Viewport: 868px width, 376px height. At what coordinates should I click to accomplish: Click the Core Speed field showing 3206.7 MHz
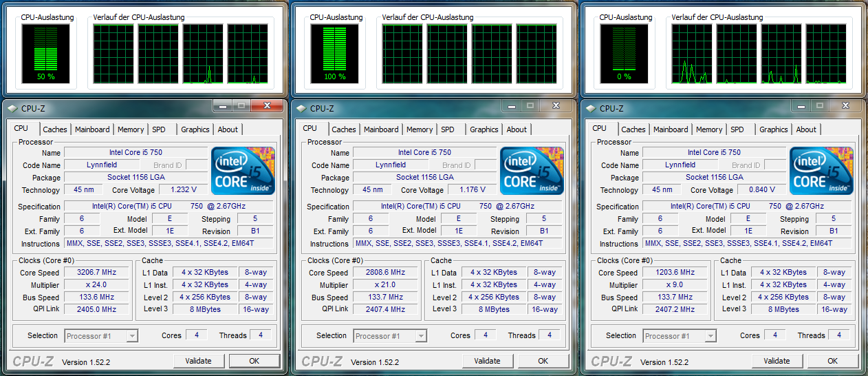coord(97,273)
